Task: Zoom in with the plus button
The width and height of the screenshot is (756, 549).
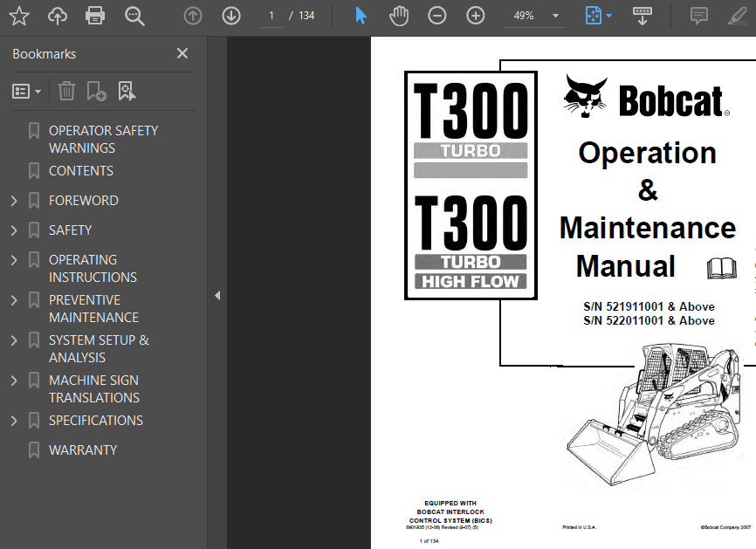Action: (476, 16)
